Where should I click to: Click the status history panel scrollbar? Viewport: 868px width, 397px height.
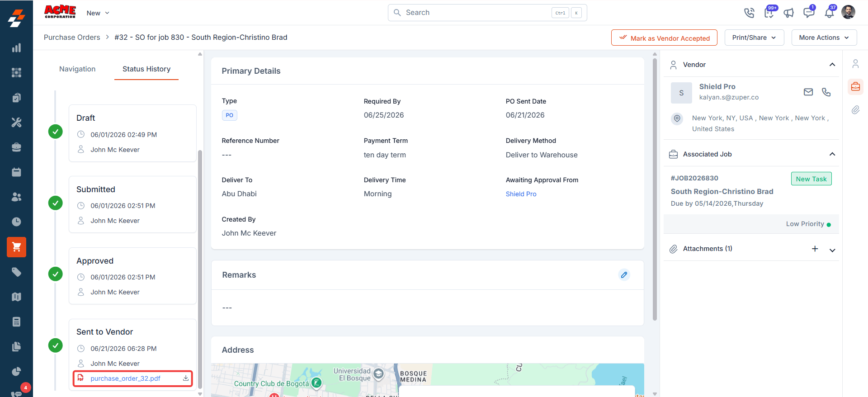pos(200,269)
